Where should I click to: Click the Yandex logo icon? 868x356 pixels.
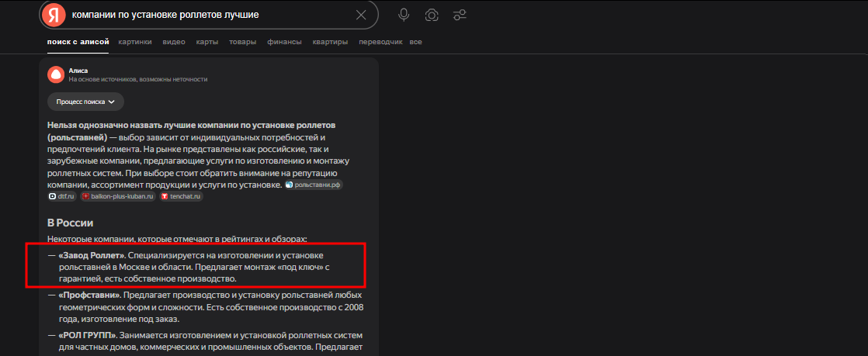[x=53, y=15]
